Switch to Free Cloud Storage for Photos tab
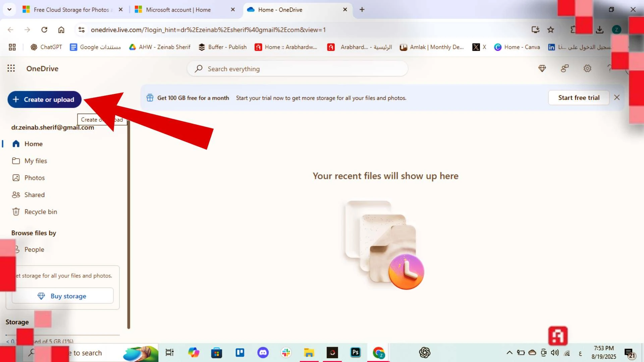The image size is (644, 362). [73, 10]
